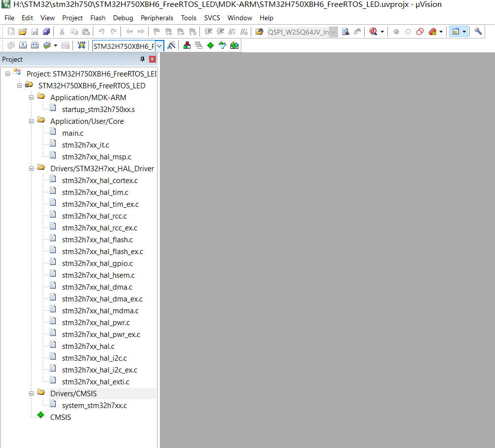
Task: Click the Kill All Breakpoints icon
Action: point(432,32)
